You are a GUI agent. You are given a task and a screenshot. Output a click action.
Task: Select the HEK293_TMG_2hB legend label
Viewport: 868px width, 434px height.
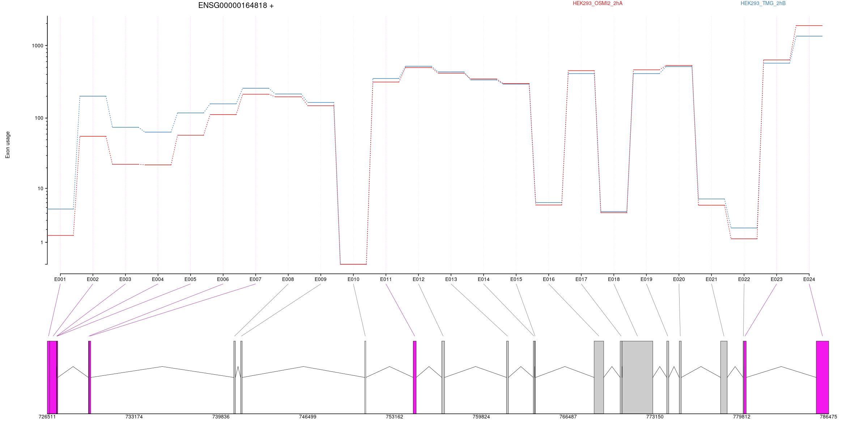point(763,3)
